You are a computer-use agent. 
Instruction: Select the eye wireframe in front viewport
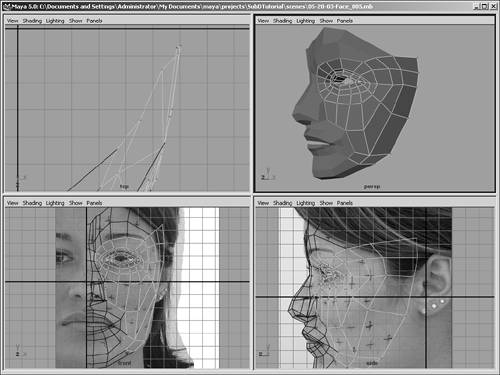tap(121, 259)
